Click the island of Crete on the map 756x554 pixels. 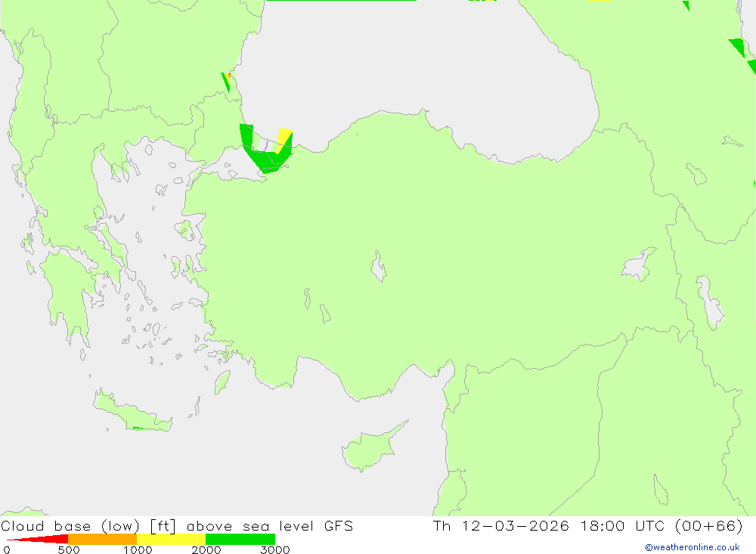(x=132, y=413)
